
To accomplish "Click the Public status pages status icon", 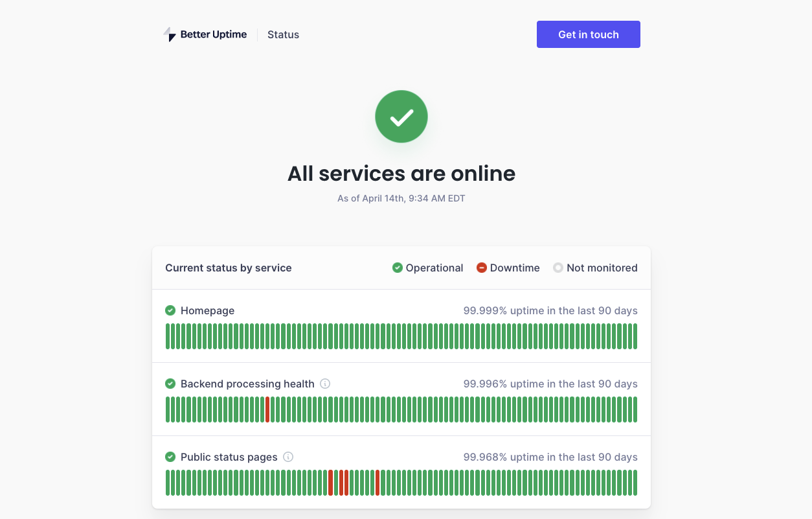I will point(170,457).
